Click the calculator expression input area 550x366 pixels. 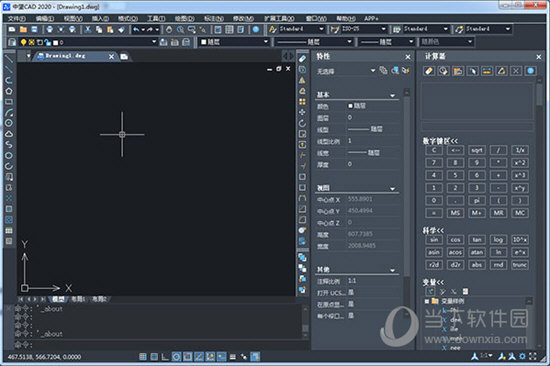477,126
